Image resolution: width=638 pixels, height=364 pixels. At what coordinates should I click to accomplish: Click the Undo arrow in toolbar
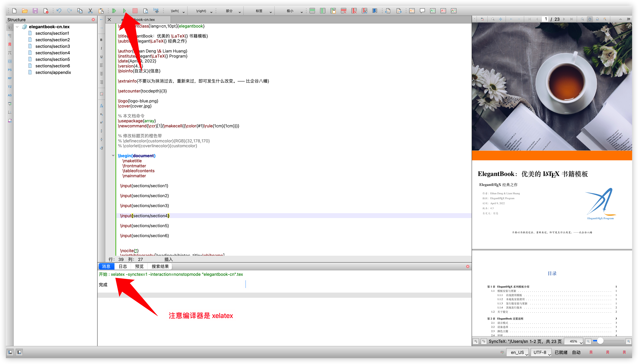(x=59, y=11)
